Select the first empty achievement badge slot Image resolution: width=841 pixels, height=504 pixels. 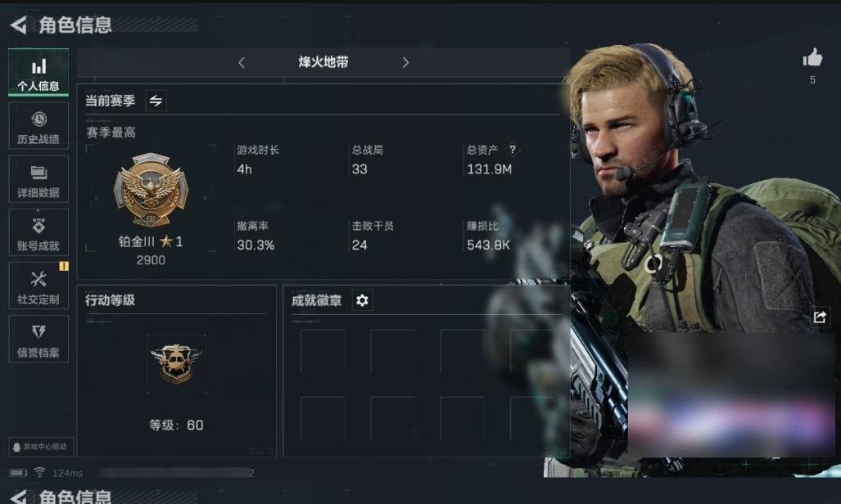click(323, 352)
